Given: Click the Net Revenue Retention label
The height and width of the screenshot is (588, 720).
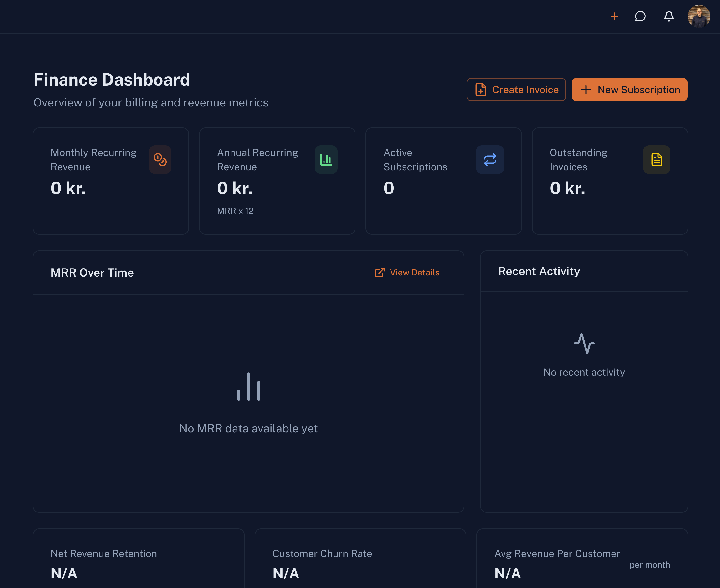Looking at the screenshot, I should [104, 553].
